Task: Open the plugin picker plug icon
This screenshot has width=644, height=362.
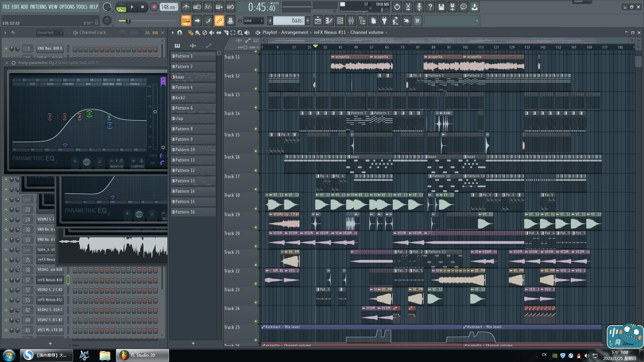Action: (384, 21)
